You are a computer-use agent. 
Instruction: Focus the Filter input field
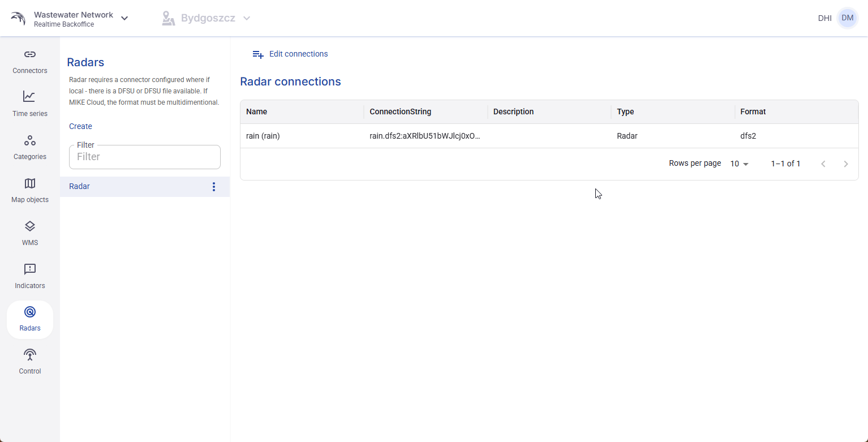[145, 157]
